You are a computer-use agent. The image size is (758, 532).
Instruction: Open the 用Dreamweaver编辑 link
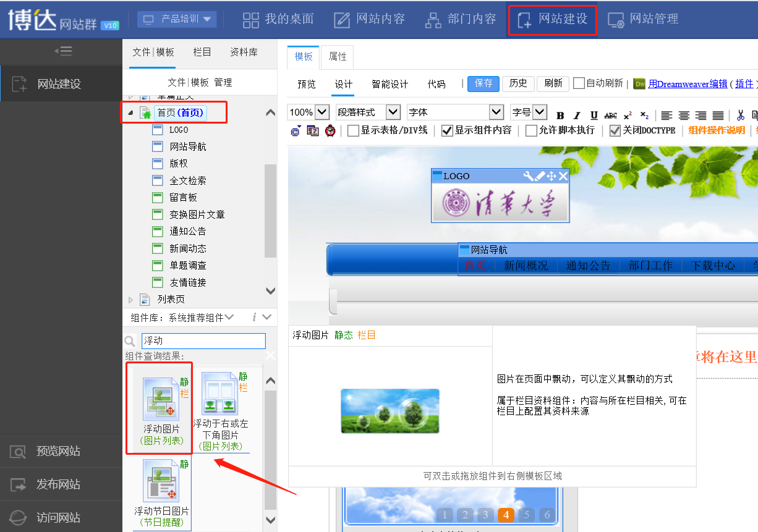point(688,84)
